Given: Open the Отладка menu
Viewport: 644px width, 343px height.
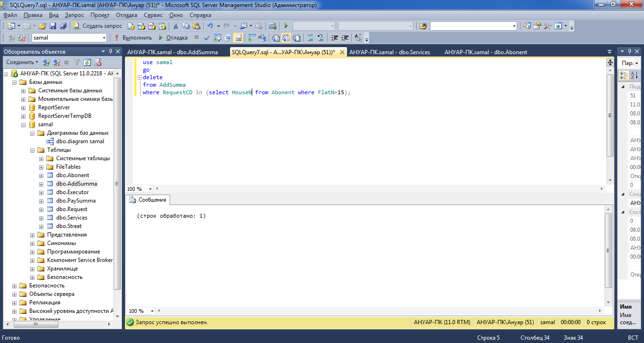Looking at the screenshot, I should click(x=126, y=15).
